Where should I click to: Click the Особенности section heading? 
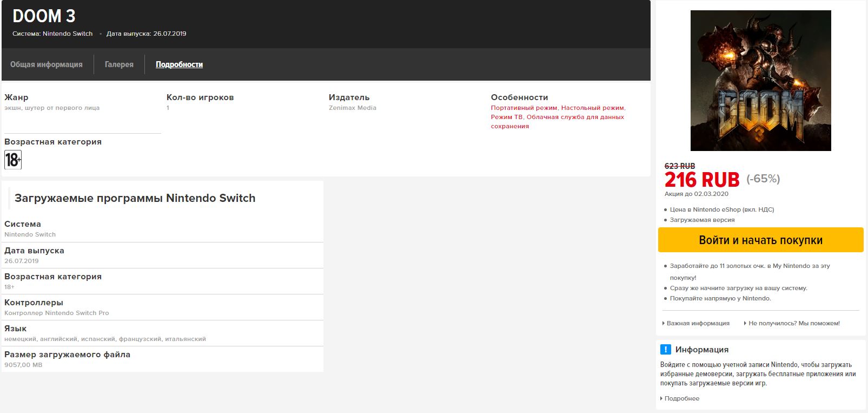(520, 97)
